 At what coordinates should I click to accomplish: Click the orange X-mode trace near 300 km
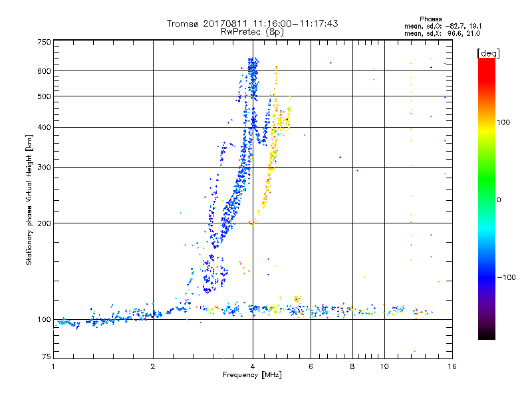[271, 168]
